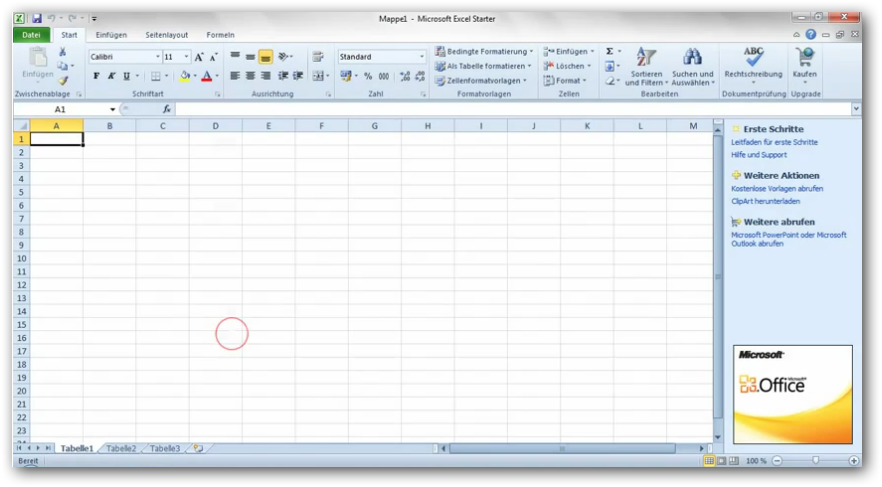This screenshot has width=882, height=487.
Task: Toggle highlighted bottom vertical alignment
Action: coord(266,57)
